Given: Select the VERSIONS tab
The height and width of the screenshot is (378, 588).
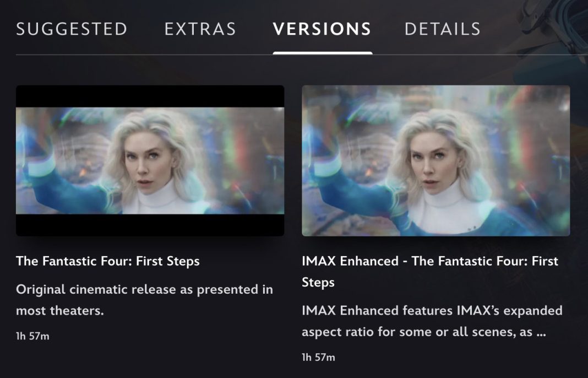Looking at the screenshot, I should point(322,29).
